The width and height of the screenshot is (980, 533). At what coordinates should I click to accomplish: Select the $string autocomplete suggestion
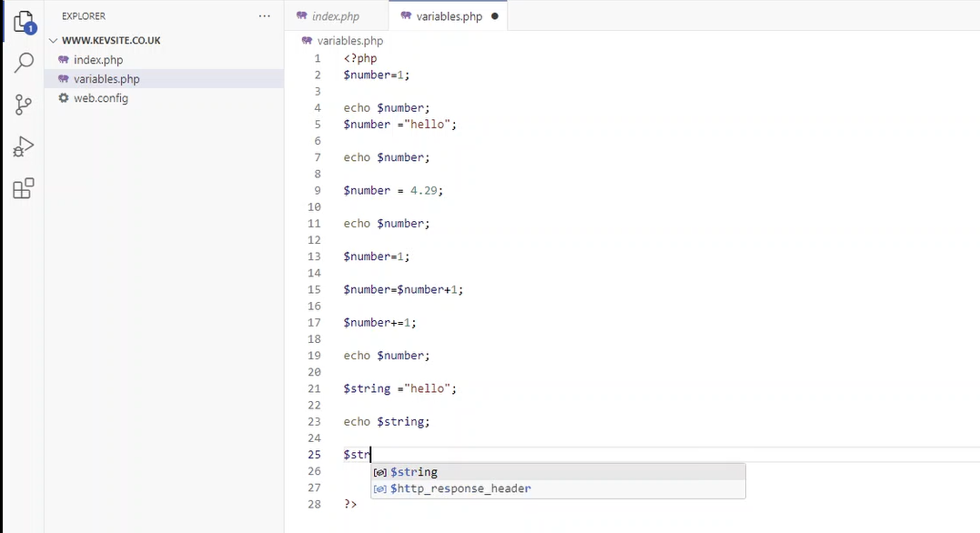558,472
